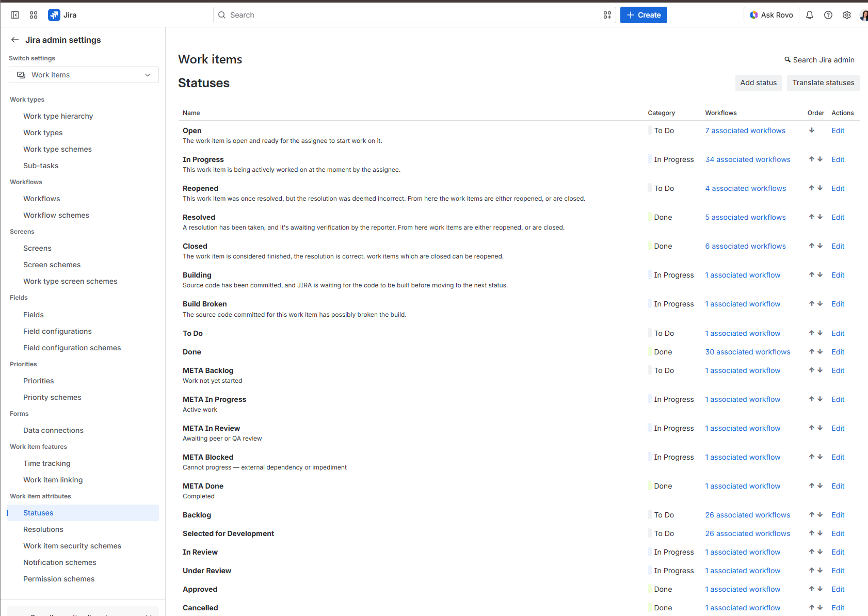
Task: Open the help question mark icon
Action: [828, 15]
